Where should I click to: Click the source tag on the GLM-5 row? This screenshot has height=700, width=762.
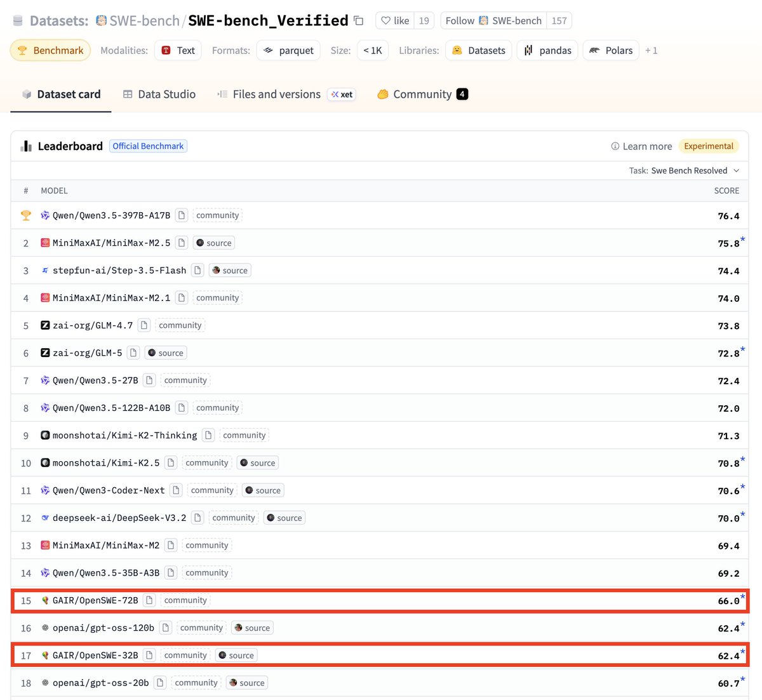click(x=166, y=353)
